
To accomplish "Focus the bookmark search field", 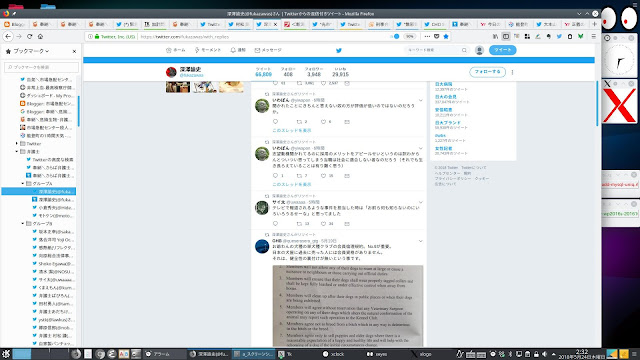I will click(x=41, y=67).
